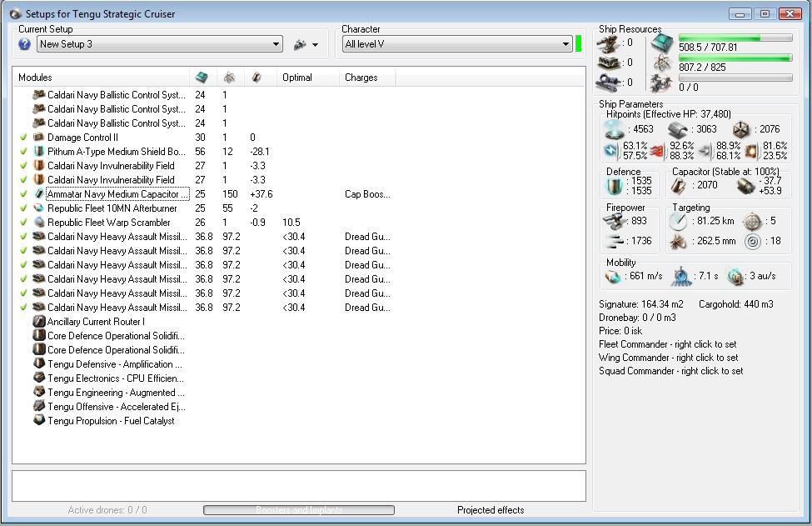
Task: Click the Active drones: 0 / 0 label
Action: tap(107, 510)
